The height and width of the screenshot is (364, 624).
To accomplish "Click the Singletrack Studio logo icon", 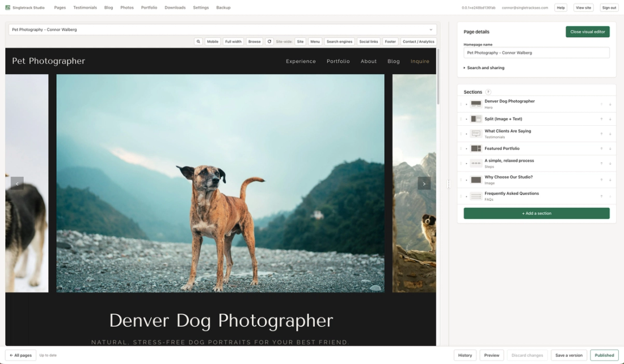I will pyautogui.click(x=7, y=7).
